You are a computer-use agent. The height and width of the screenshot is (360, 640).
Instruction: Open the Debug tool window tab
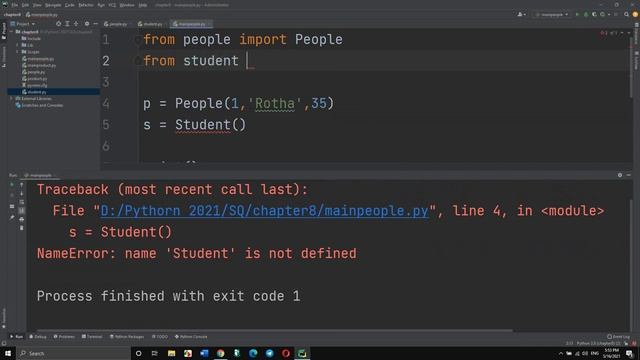pyautogui.click(x=38, y=337)
